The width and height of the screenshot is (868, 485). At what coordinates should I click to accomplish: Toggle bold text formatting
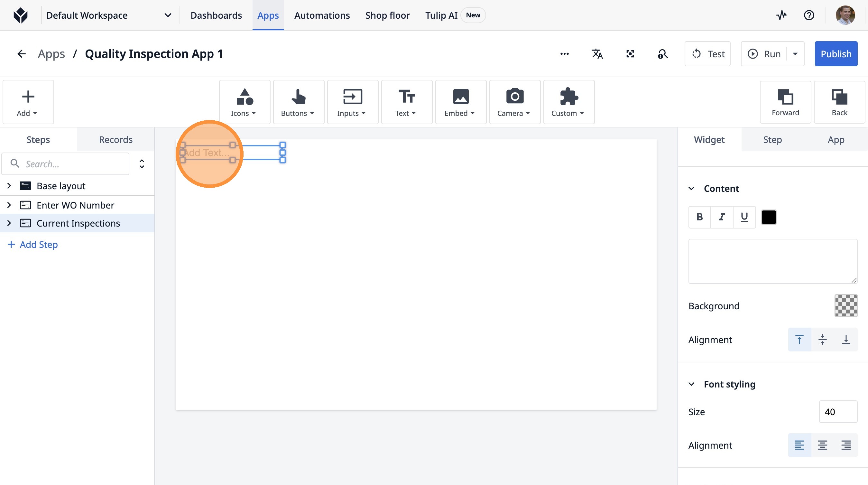(x=699, y=217)
